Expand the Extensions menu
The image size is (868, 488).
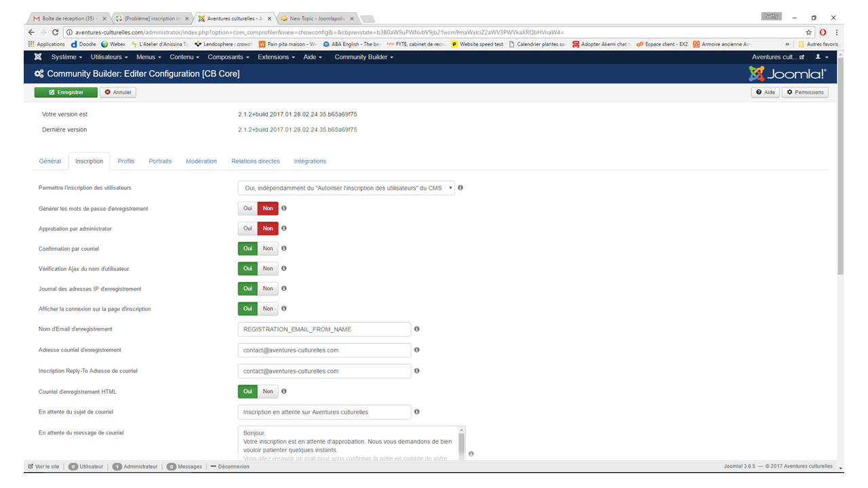[x=276, y=57]
